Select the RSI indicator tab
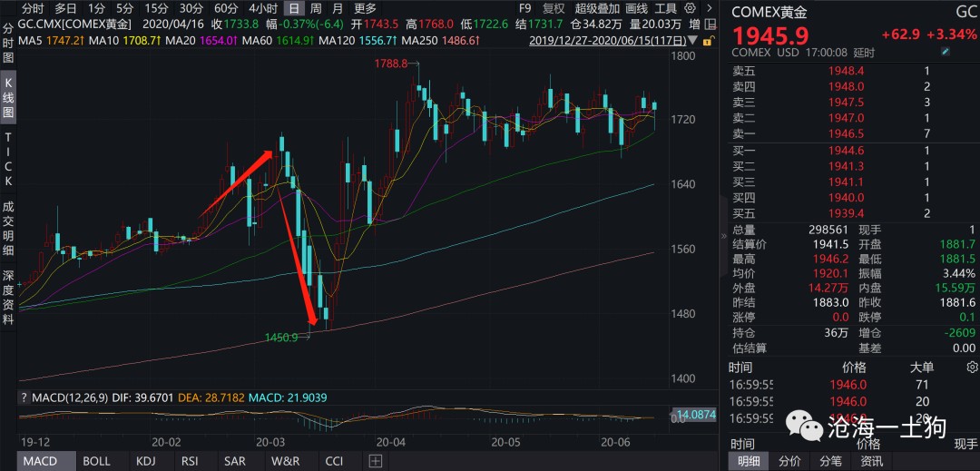The image size is (980, 471). (190, 462)
